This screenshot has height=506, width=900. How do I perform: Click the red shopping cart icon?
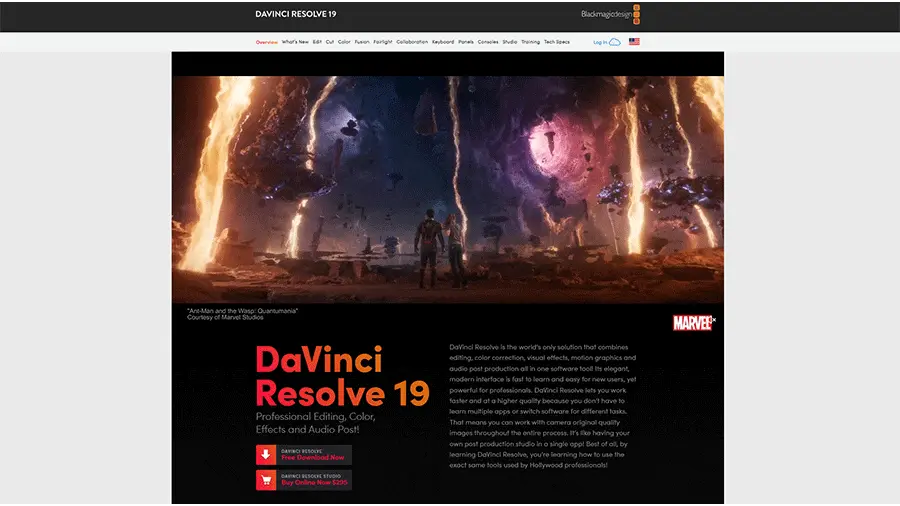pos(265,480)
